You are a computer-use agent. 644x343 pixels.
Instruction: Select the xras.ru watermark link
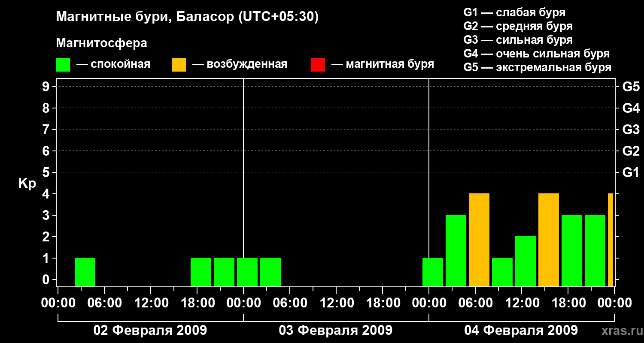click(x=620, y=331)
